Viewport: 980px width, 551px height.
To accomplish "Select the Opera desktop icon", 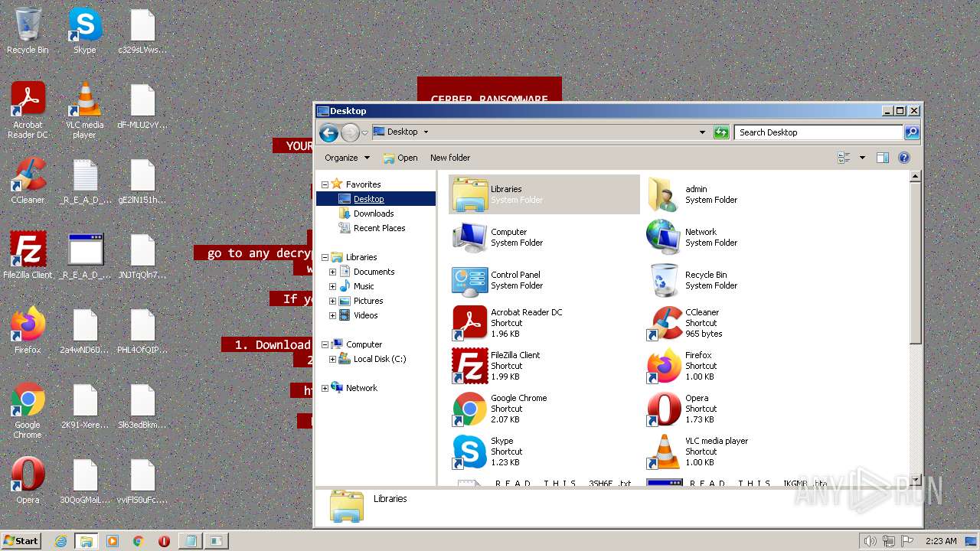I will pyautogui.click(x=28, y=481).
